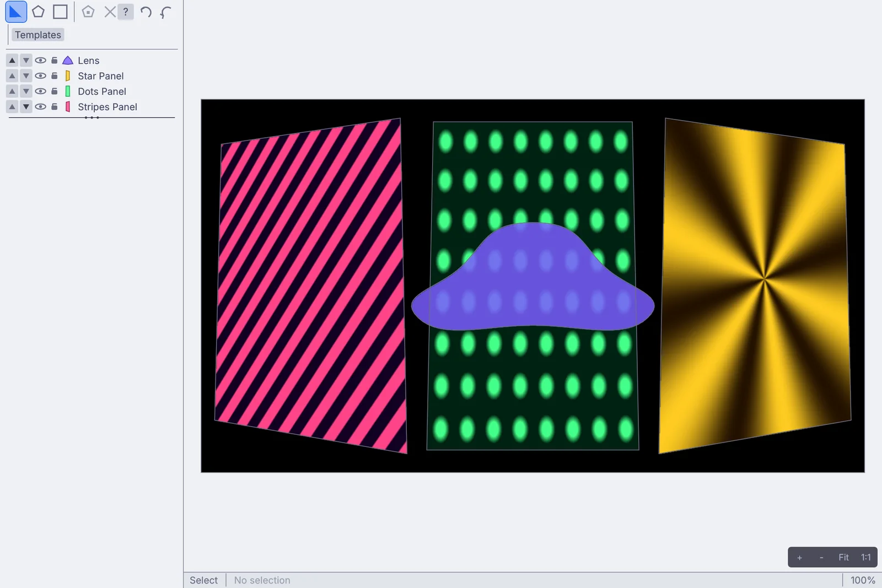The height and width of the screenshot is (588, 882).
Task: Set zoom to 1:1
Action: 866,558
